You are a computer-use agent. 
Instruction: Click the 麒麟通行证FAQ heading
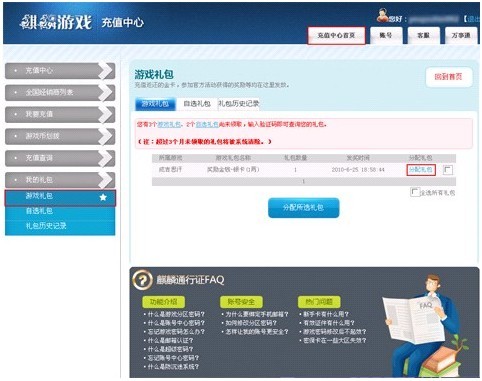[190, 280]
